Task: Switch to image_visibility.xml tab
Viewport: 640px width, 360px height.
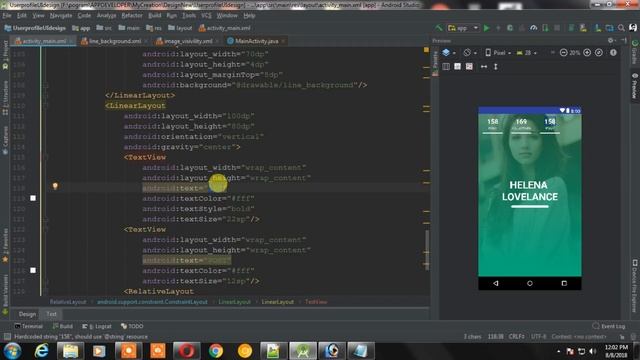Action: [187, 41]
